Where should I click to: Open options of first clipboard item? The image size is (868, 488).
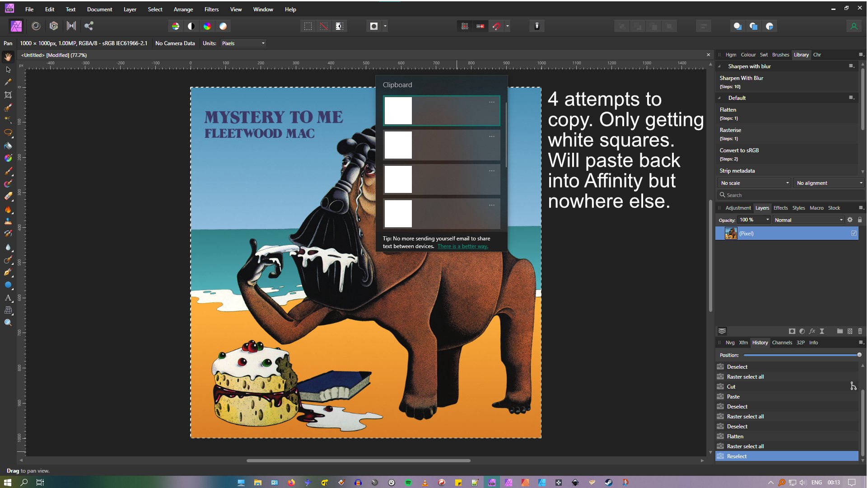(x=492, y=102)
